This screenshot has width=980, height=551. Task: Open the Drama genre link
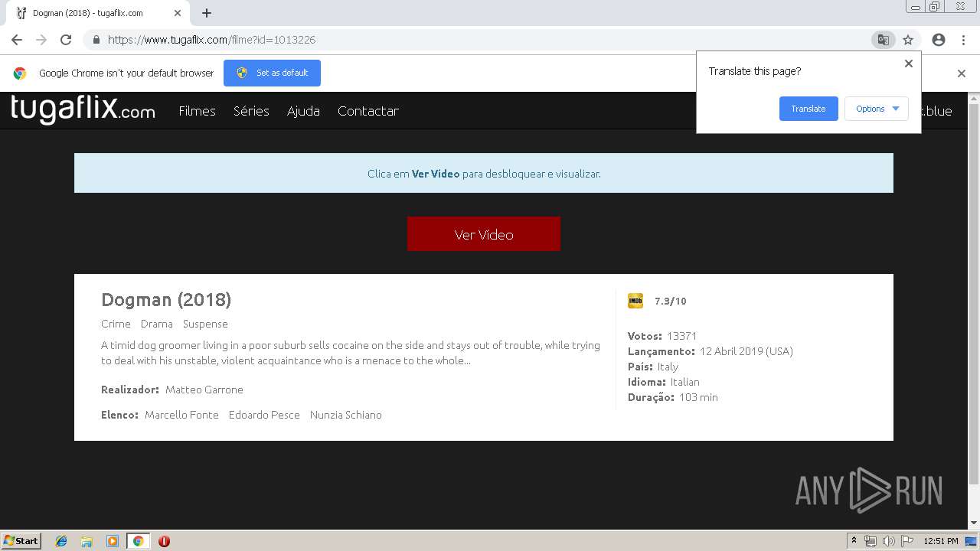click(x=157, y=324)
